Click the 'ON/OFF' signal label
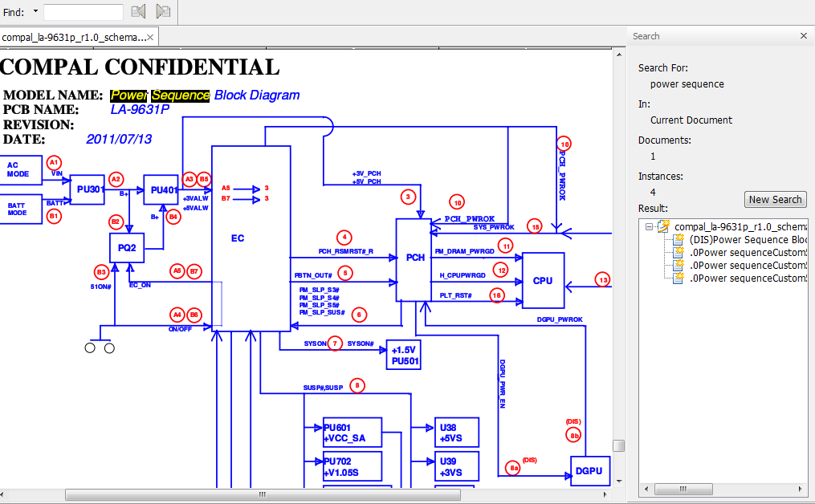Image resolution: width=815 pixels, height=504 pixels. (180, 329)
